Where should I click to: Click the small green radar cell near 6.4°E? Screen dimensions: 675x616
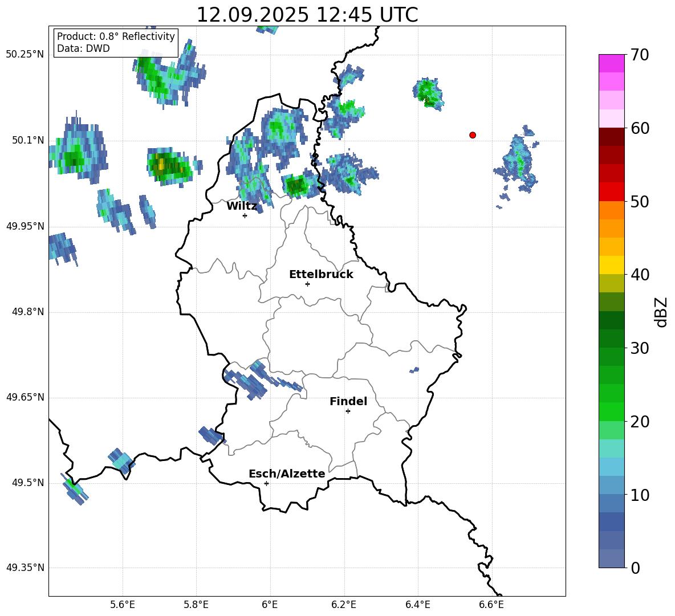tap(428, 93)
